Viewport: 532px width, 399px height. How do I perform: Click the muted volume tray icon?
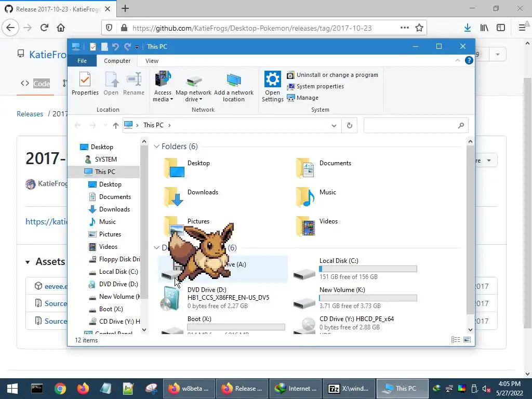click(486, 389)
